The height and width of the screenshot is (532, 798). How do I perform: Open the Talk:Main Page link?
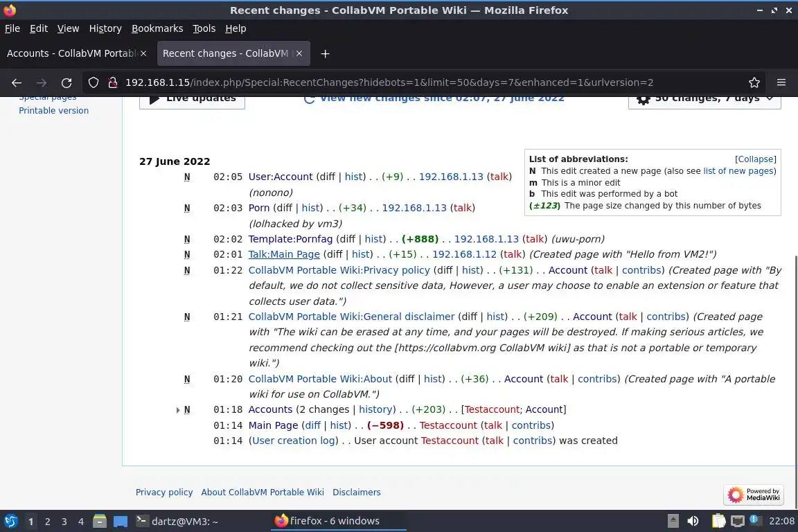coord(284,254)
